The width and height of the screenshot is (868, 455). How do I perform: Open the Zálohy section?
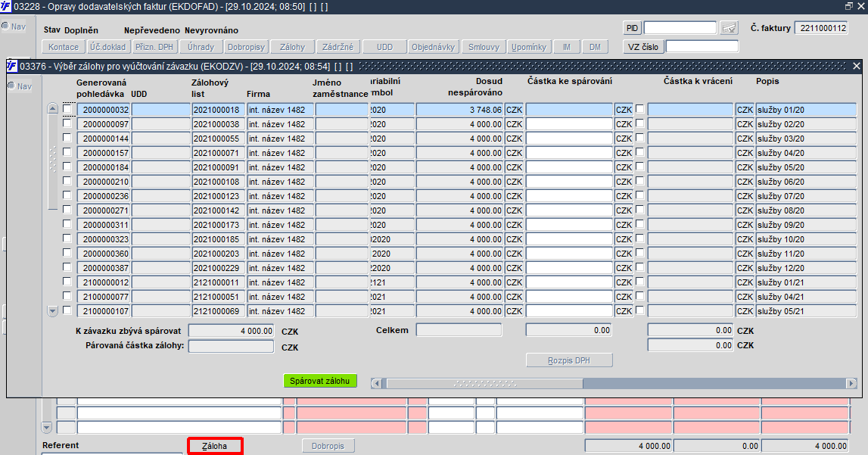coord(292,47)
